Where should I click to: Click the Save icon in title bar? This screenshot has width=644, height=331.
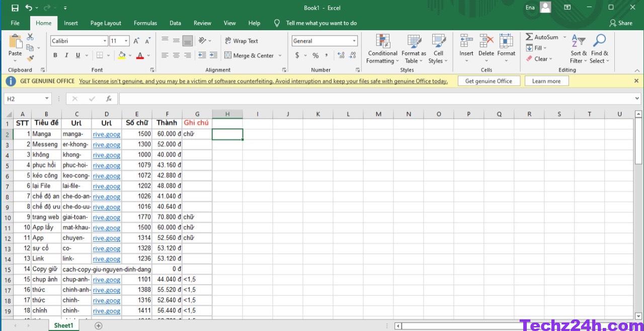click(x=15, y=8)
